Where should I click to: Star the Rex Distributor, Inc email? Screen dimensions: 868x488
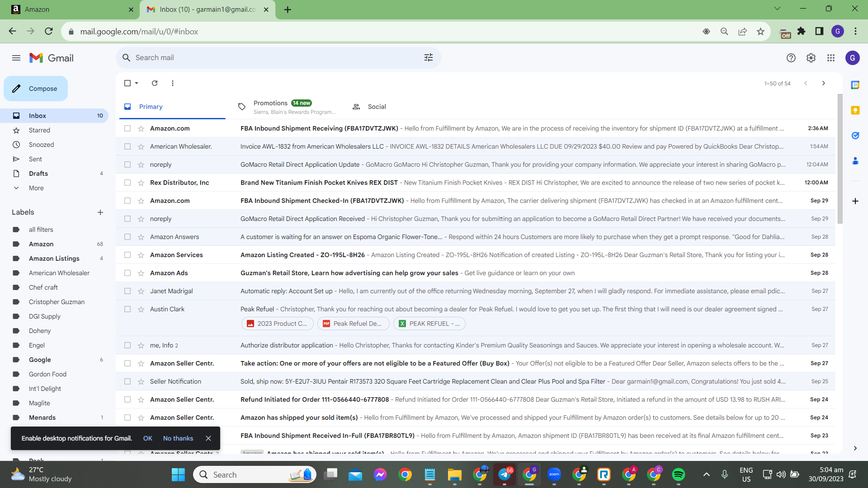141,183
